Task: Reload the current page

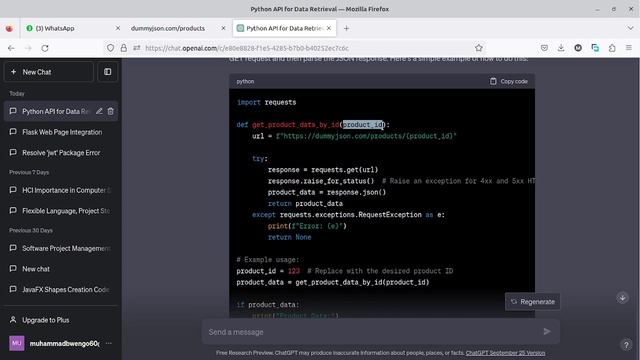Action: click(x=45, y=48)
